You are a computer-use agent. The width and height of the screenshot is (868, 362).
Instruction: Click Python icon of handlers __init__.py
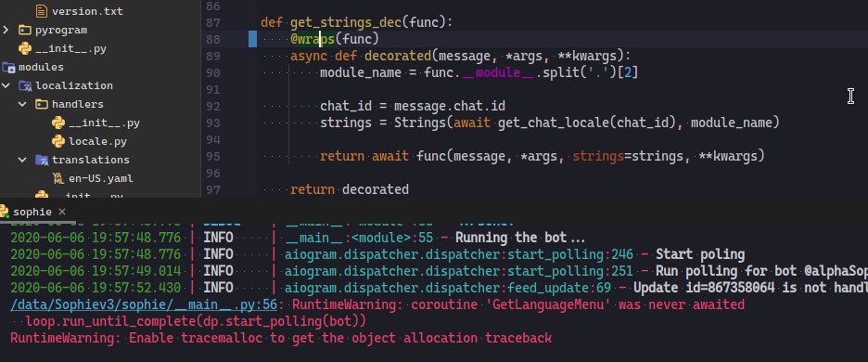58,123
